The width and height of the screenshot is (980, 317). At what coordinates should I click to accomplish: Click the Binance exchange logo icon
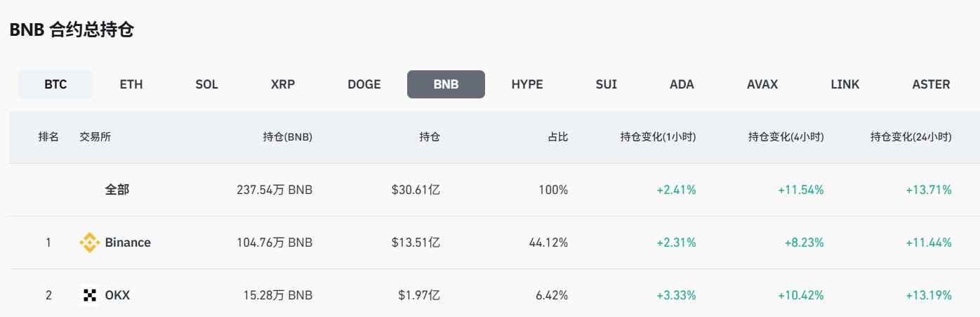pyautogui.click(x=90, y=242)
